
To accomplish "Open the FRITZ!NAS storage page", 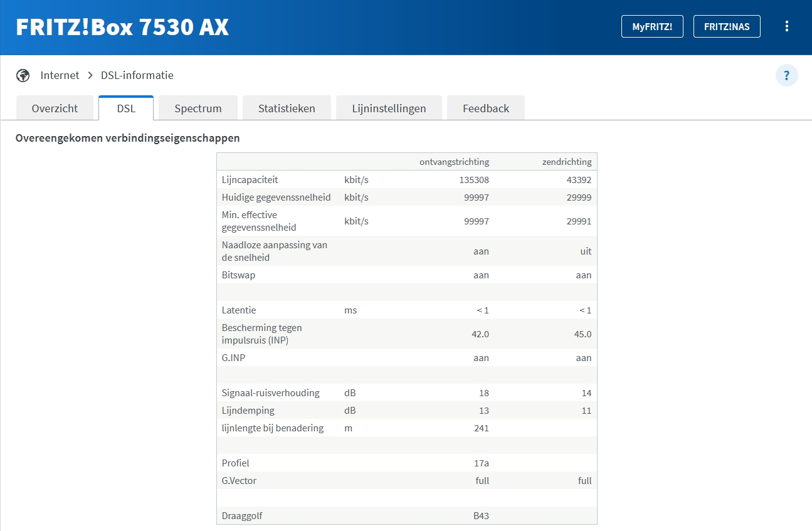I will coord(727,26).
